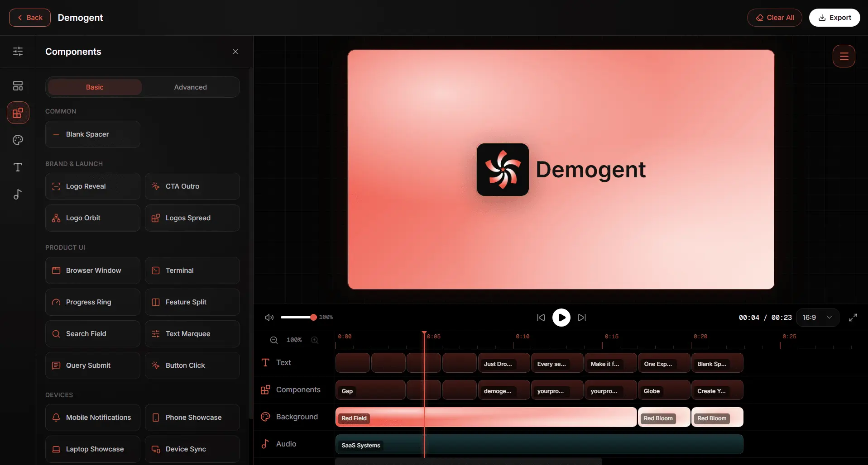This screenshot has width=868, height=465.
Task: Add the Button Click component
Action: point(192,365)
